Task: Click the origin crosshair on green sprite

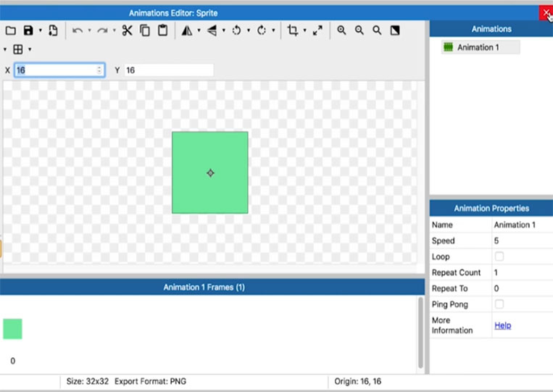Action: [x=211, y=173]
